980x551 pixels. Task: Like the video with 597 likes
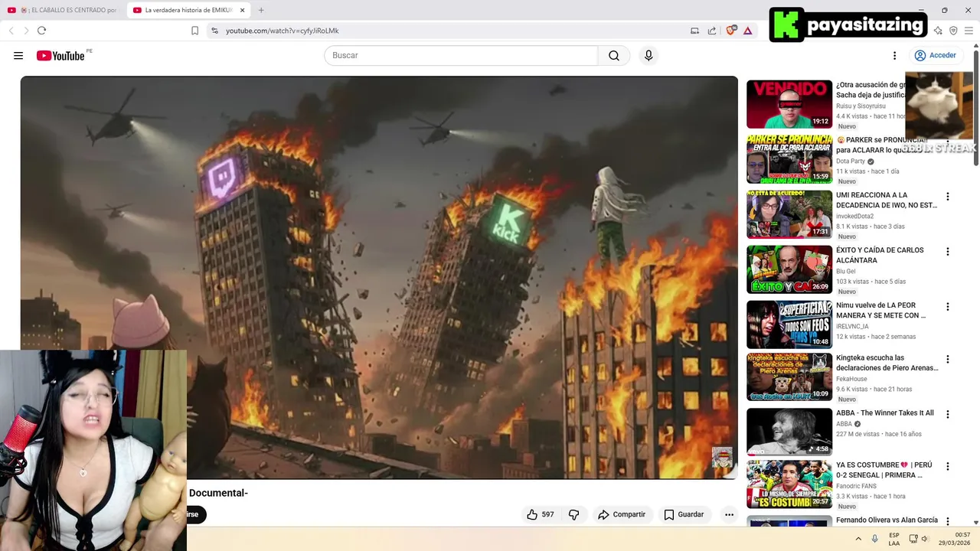click(540, 514)
